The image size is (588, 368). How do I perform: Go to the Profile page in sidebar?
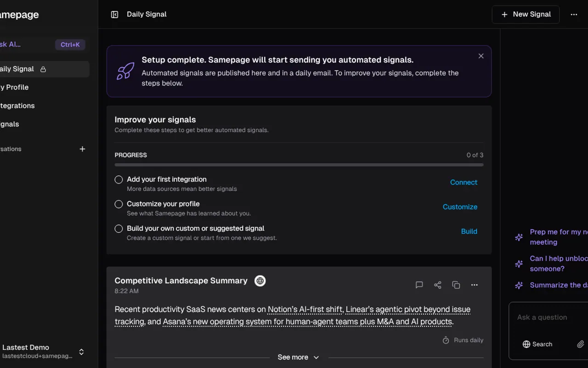(x=45, y=87)
